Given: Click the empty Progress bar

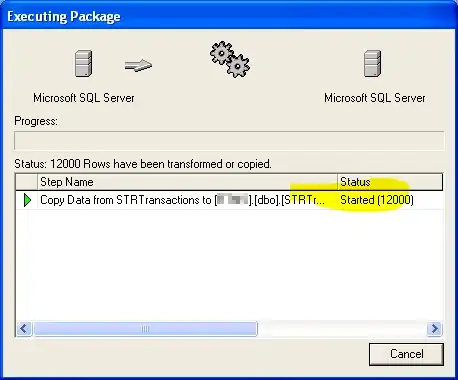Looking at the screenshot, I should [229, 140].
